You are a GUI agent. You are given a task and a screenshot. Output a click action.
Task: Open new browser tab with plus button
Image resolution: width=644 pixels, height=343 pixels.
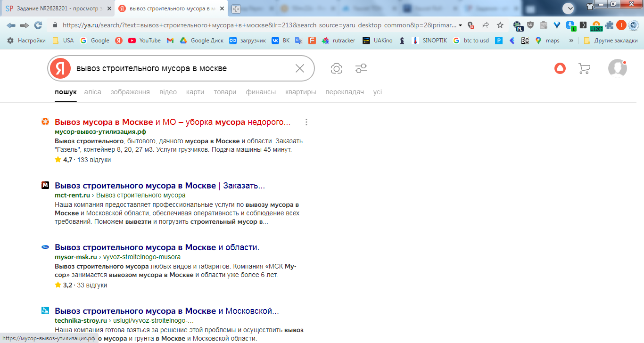(x=236, y=9)
